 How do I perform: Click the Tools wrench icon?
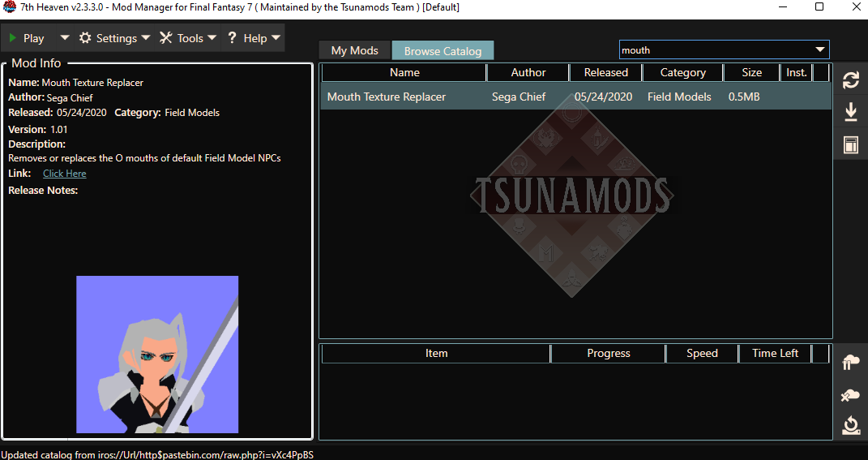coord(166,37)
